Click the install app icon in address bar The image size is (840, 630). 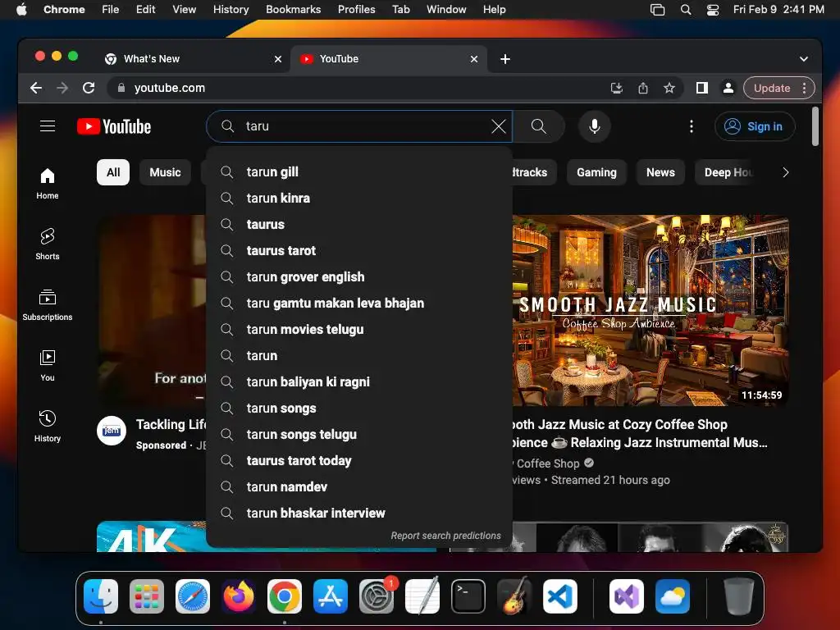(x=617, y=88)
